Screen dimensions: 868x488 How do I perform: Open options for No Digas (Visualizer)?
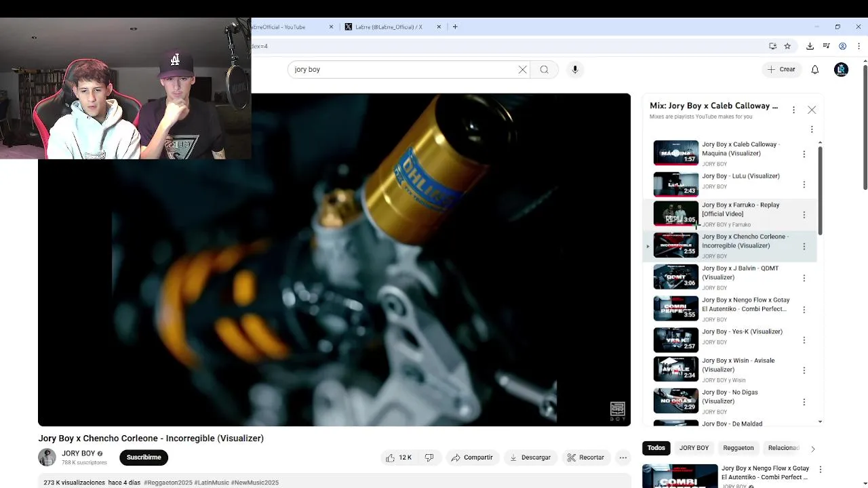(x=804, y=402)
